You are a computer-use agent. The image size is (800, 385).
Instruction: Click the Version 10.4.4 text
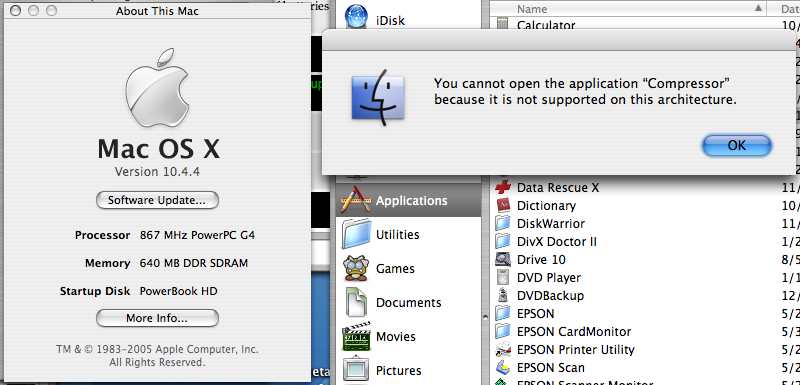(157, 172)
